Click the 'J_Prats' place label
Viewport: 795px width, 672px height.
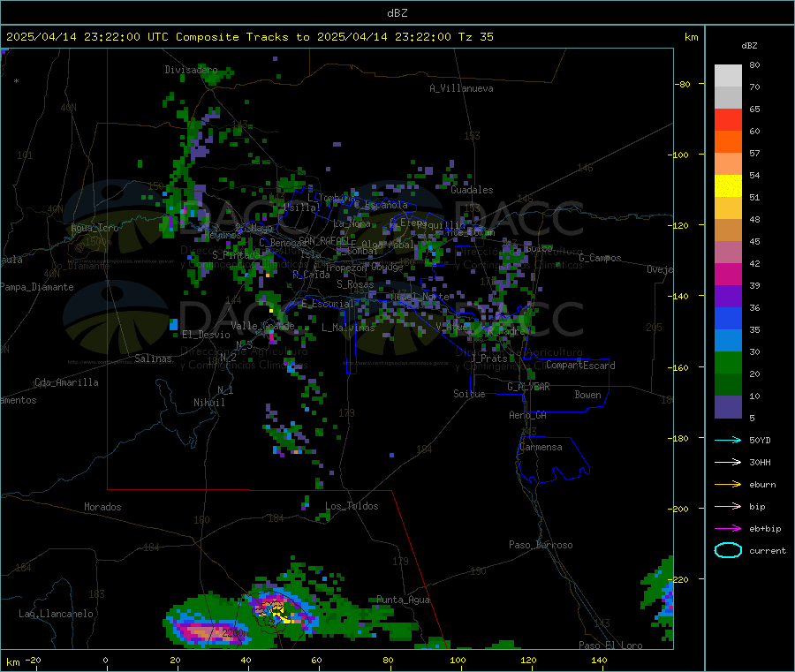tap(488, 359)
